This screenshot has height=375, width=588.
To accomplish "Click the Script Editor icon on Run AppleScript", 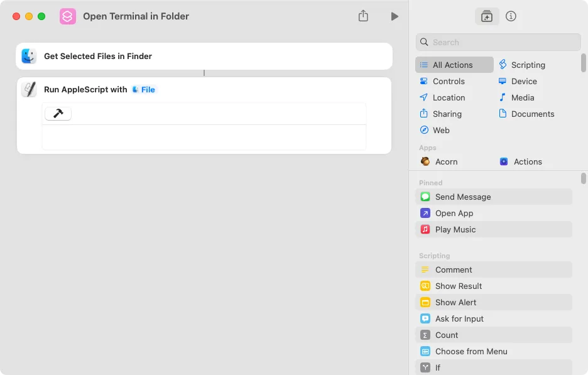I will [x=29, y=89].
